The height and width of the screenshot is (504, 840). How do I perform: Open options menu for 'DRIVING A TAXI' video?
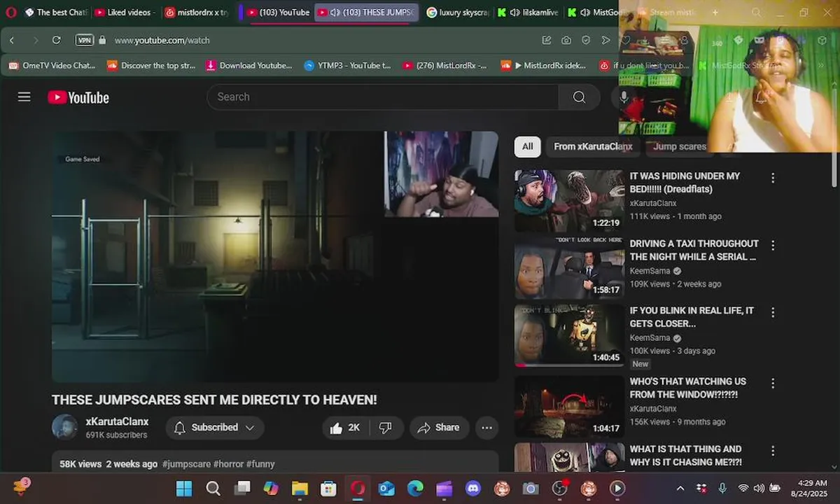tap(773, 246)
